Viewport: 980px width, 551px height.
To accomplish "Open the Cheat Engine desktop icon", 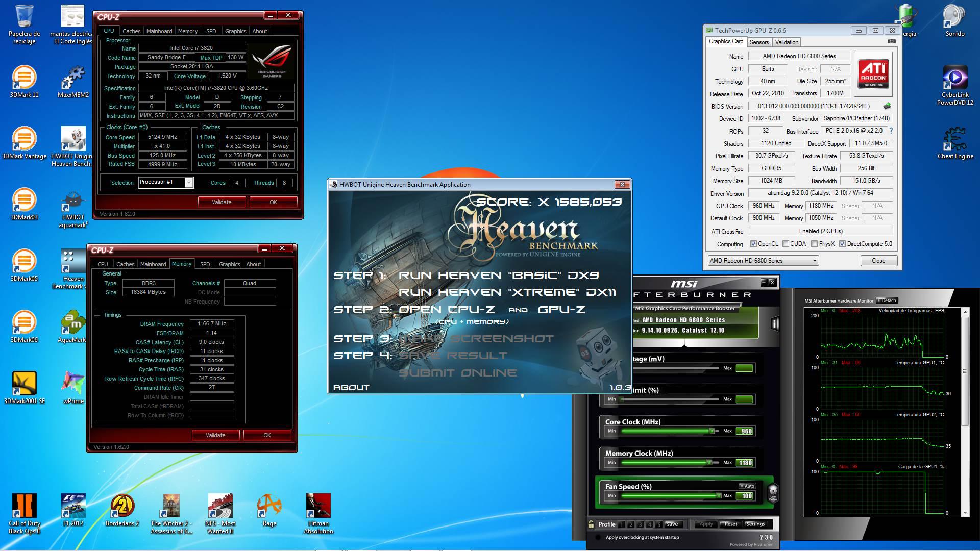I will (x=955, y=143).
